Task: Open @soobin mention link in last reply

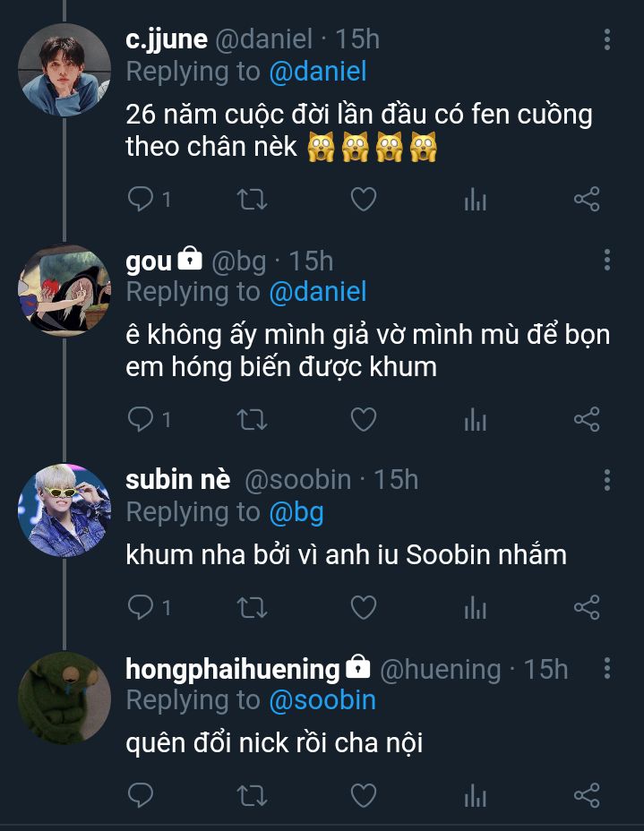Action: [322, 700]
